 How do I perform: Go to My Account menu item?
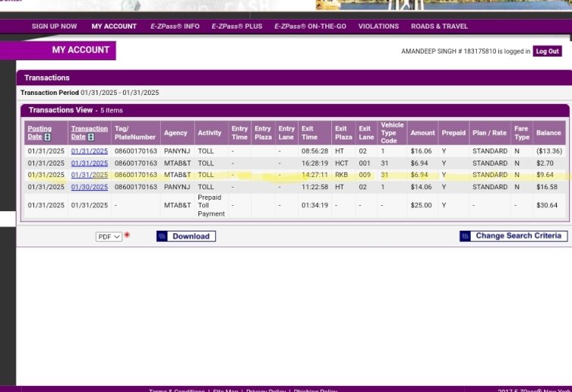114,26
